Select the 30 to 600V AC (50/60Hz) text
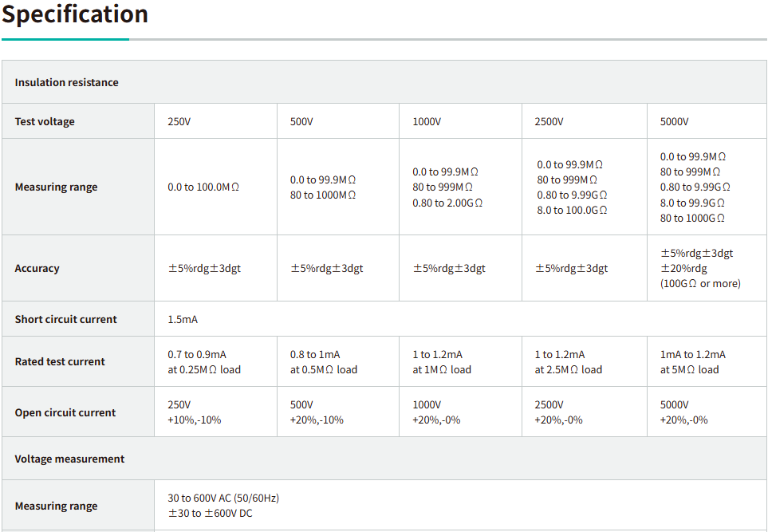Screen dimensions: 768x532 pyautogui.click(x=223, y=498)
